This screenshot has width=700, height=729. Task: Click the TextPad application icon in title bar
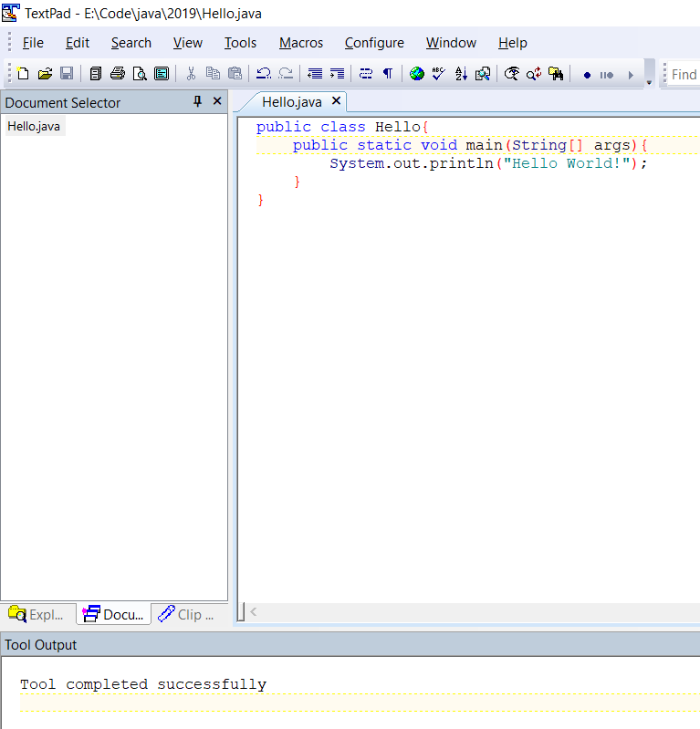click(x=10, y=13)
